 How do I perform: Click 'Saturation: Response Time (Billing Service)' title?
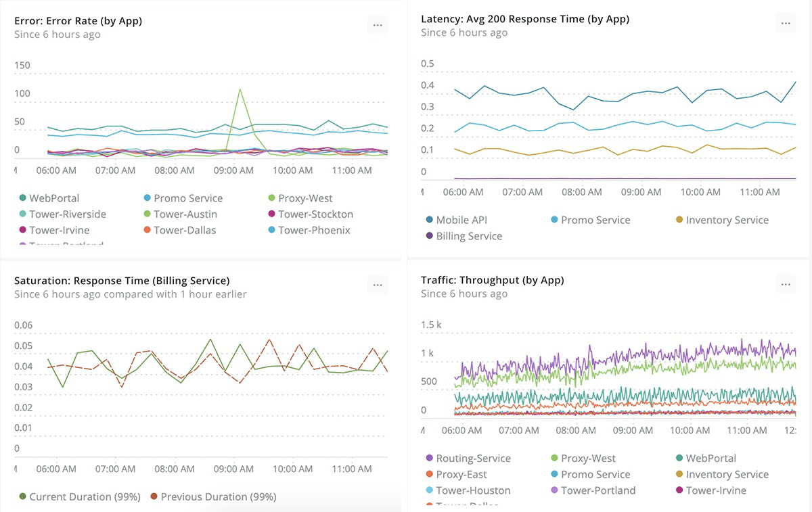pyautogui.click(x=122, y=281)
